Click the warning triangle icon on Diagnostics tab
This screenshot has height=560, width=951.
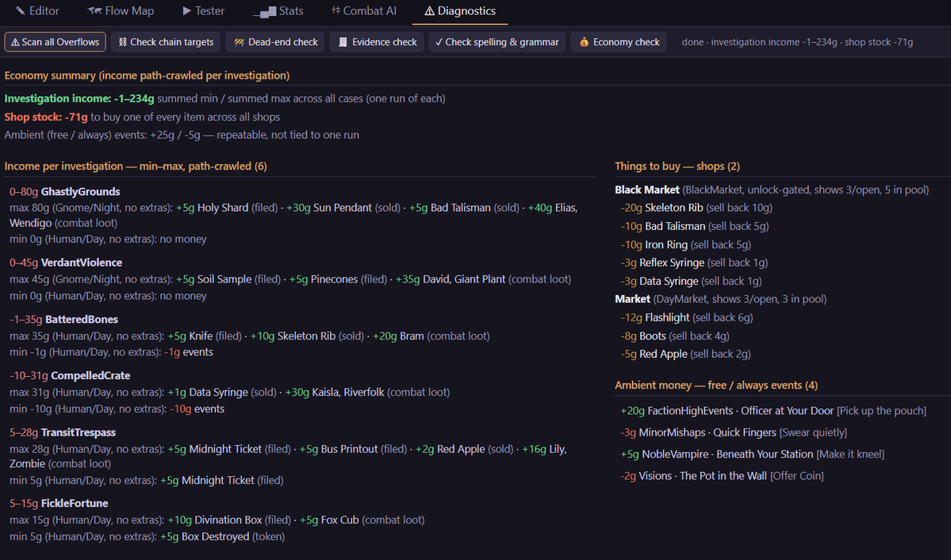pyautogui.click(x=429, y=11)
